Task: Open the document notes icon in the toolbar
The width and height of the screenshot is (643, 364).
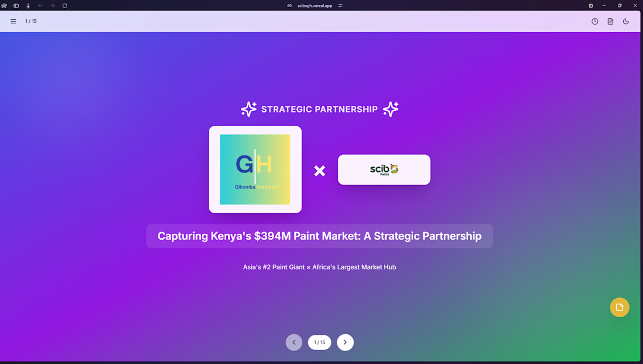Action: 610,21
